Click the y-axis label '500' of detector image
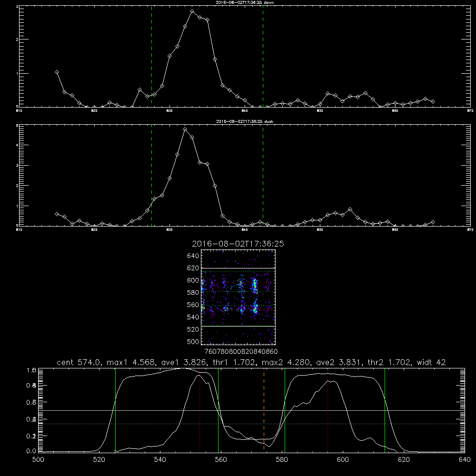Screen dimensions: 476x476 [193, 341]
